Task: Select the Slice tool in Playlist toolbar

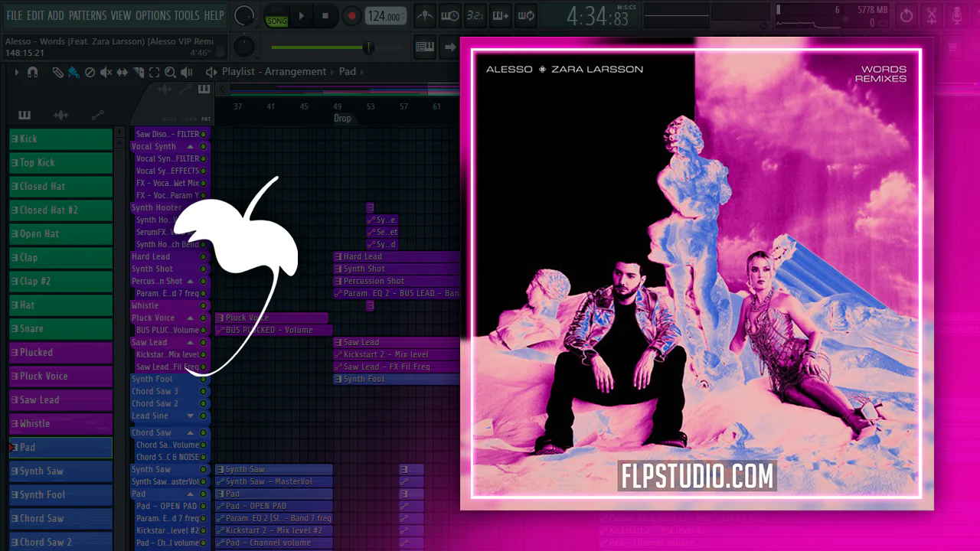Action: 139,72
